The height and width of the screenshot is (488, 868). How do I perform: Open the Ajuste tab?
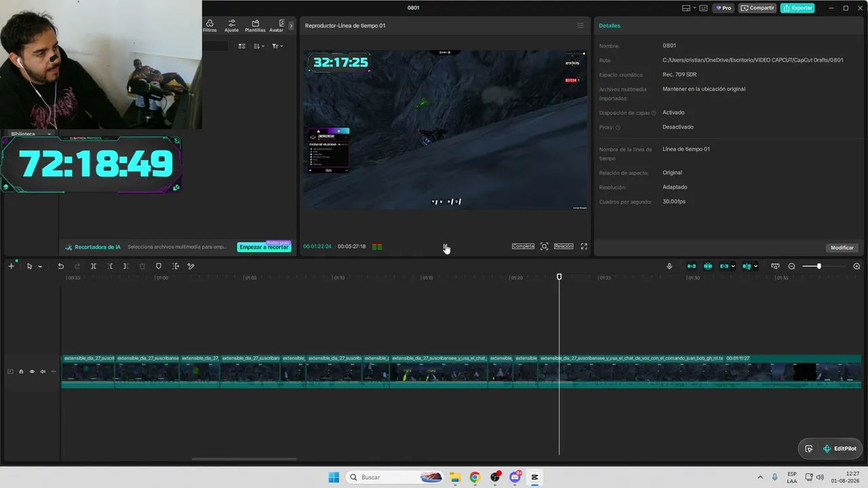click(x=231, y=26)
